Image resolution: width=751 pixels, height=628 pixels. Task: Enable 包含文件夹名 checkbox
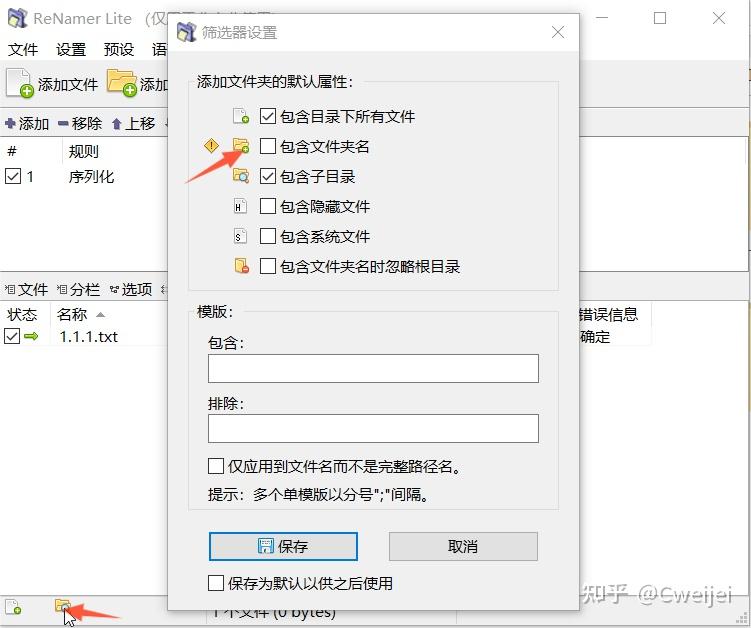coord(268,146)
